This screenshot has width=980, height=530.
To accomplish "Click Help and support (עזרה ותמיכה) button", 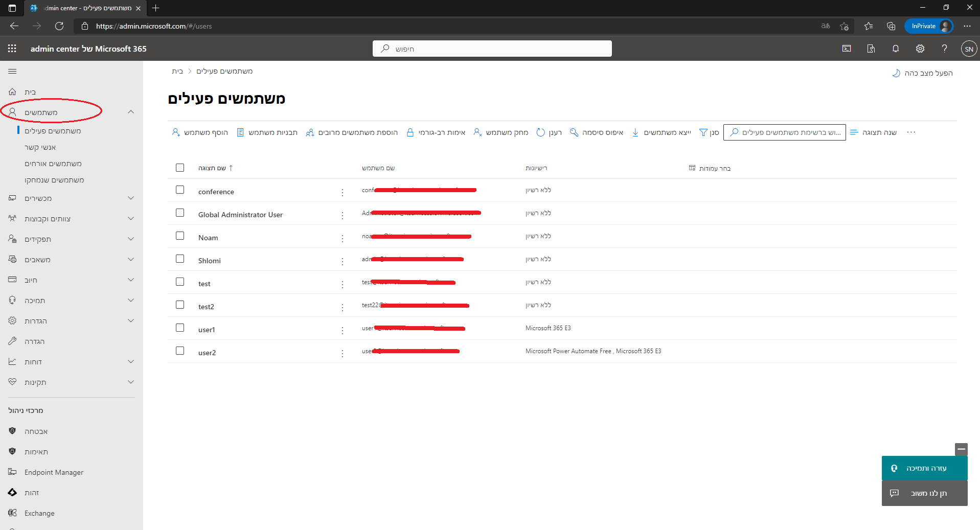I will click(x=925, y=468).
